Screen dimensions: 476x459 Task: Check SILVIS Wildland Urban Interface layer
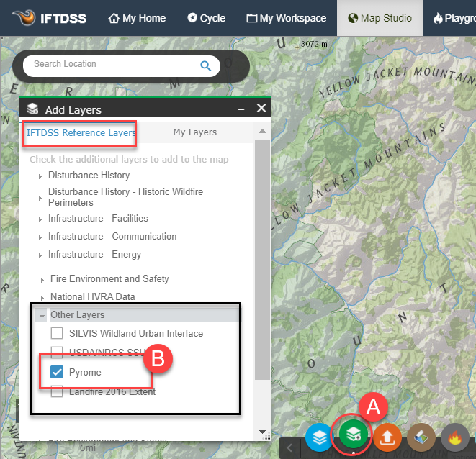(x=57, y=333)
